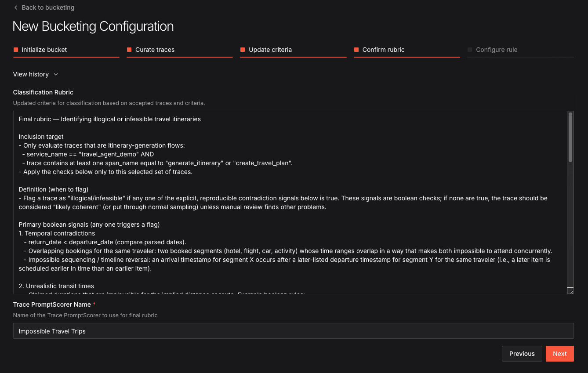The image size is (588, 373).
Task: Open the Update criteria step
Action: [270, 50]
